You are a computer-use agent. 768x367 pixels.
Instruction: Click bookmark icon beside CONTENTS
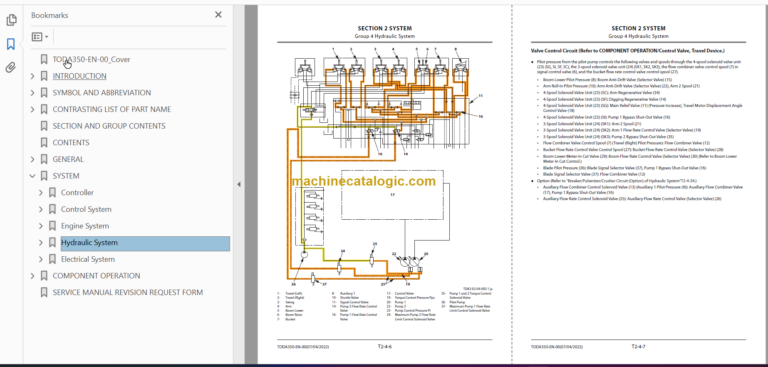[x=44, y=143]
